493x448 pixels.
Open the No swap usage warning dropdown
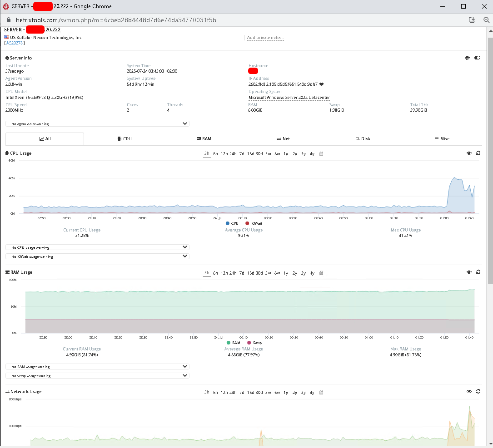pos(98,375)
